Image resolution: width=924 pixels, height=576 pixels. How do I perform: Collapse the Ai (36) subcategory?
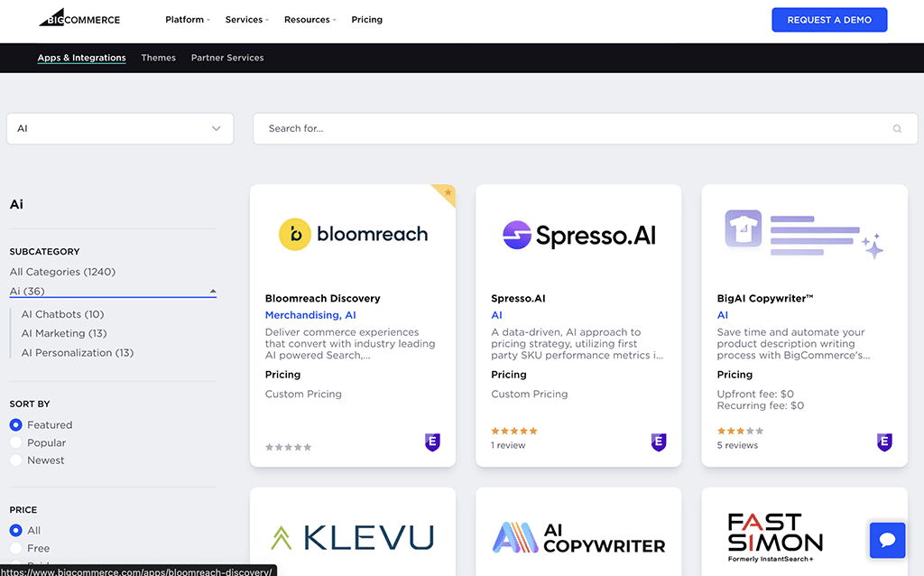pos(113,292)
